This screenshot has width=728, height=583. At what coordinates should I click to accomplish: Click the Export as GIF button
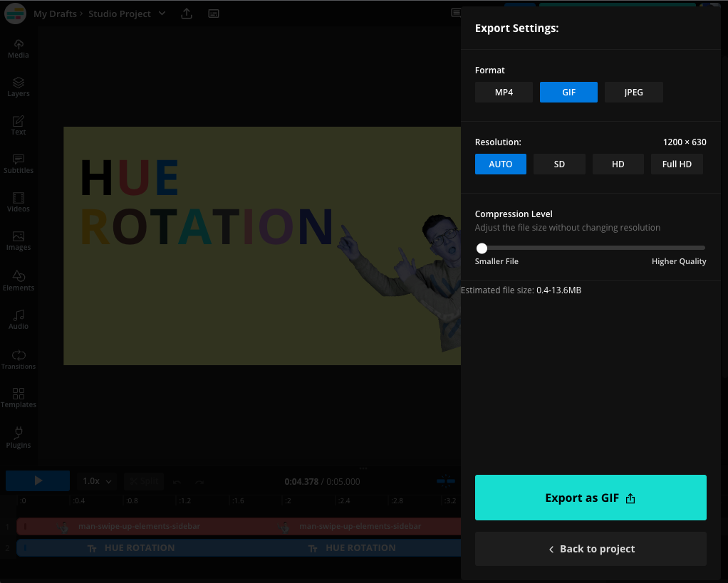pos(590,497)
